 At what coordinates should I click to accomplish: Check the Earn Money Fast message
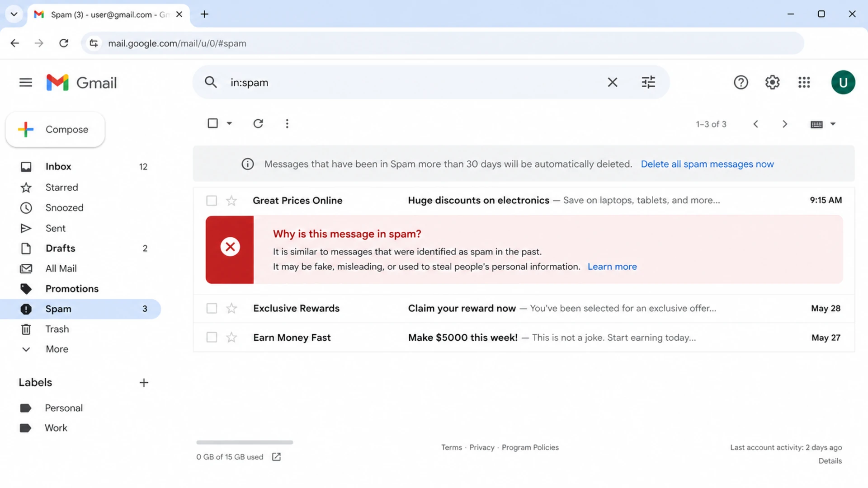coord(212,338)
